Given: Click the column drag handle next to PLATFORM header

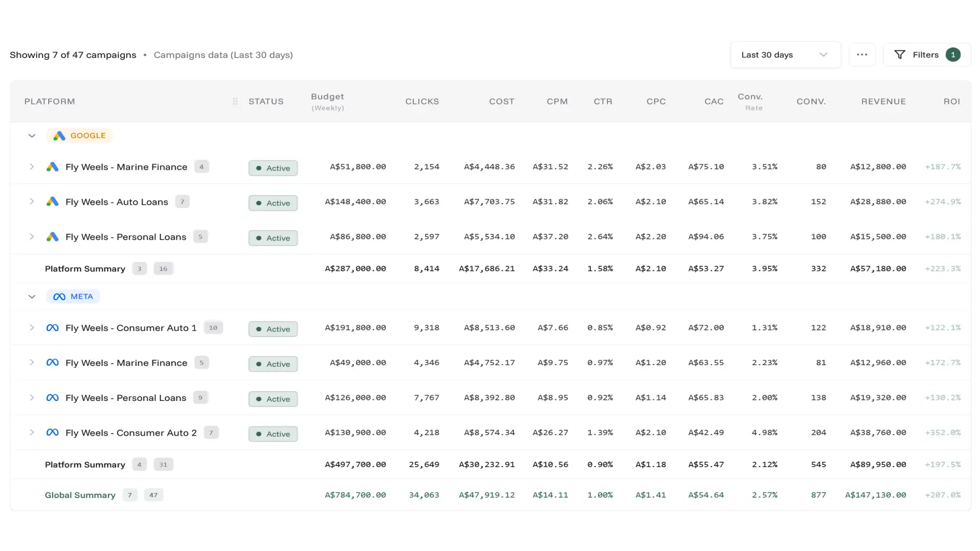Looking at the screenshot, I should pos(234,101).
